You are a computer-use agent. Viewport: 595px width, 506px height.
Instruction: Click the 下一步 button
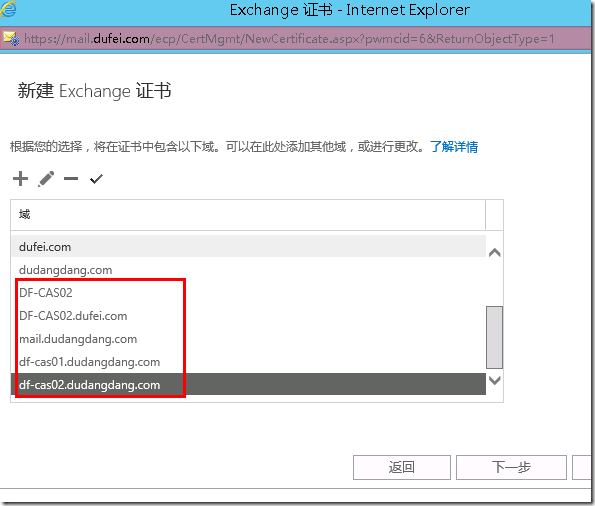click(x=511, y=467)
